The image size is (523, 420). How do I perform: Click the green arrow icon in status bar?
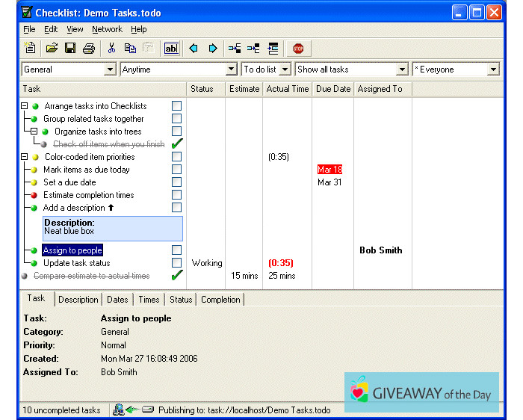[132, 410]
